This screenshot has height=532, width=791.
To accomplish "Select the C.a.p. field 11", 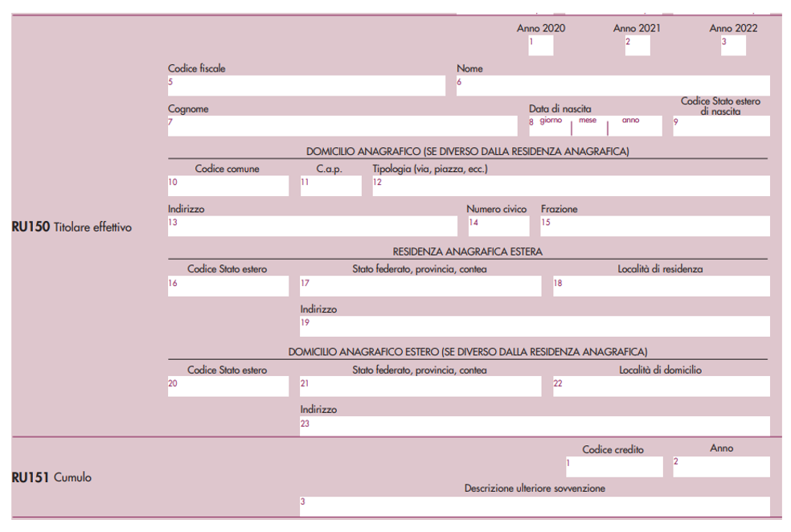I will (x=331, y=186).
